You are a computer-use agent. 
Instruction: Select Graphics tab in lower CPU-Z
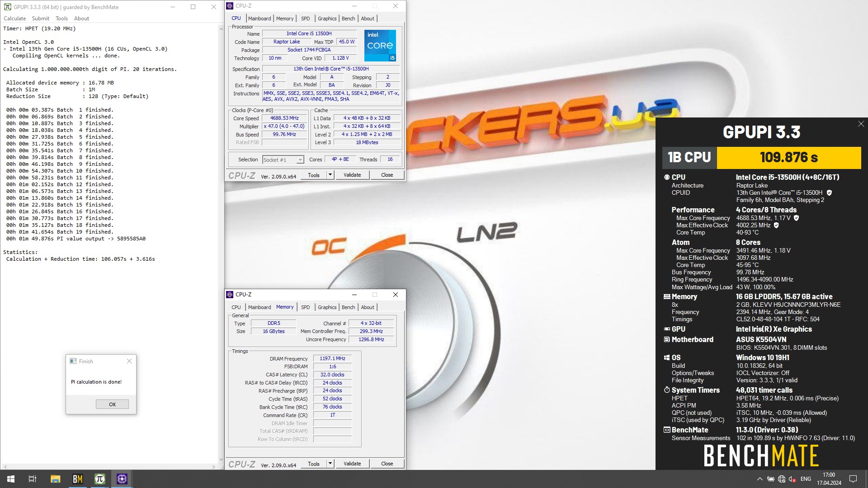tap(327, 307)
